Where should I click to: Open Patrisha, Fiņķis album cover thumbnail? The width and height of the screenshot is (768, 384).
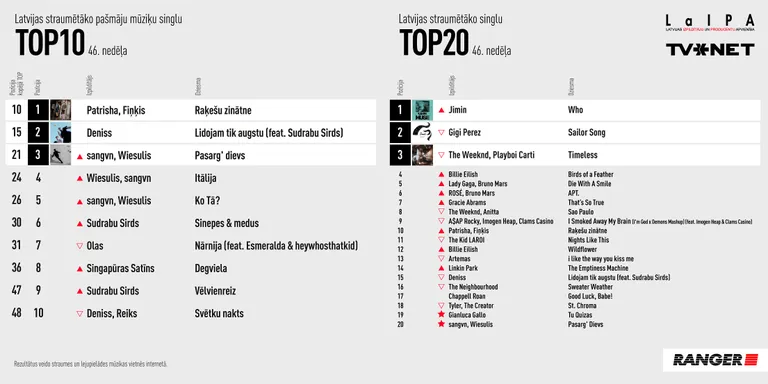tap(61, 110)
